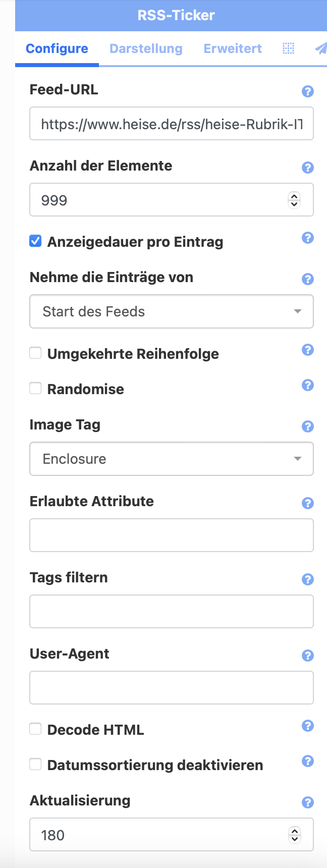Click the help icon next to Feed-URL
The width and height of the screenshot is (327, 868).
(x=307, y=91)
